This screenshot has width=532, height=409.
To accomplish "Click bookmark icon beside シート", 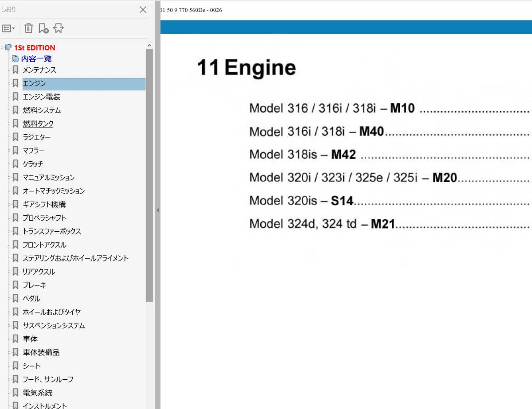I will click(16, 366).
